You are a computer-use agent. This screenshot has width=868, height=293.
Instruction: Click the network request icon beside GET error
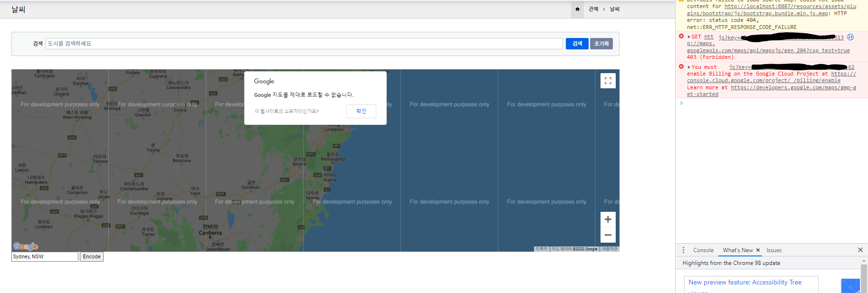coord(850,37)
